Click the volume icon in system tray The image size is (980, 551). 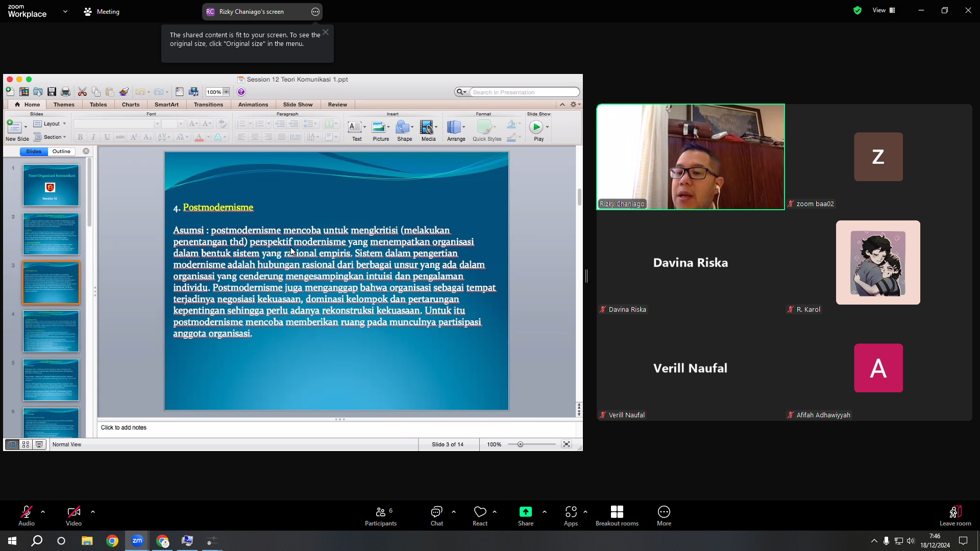point(911,541)
